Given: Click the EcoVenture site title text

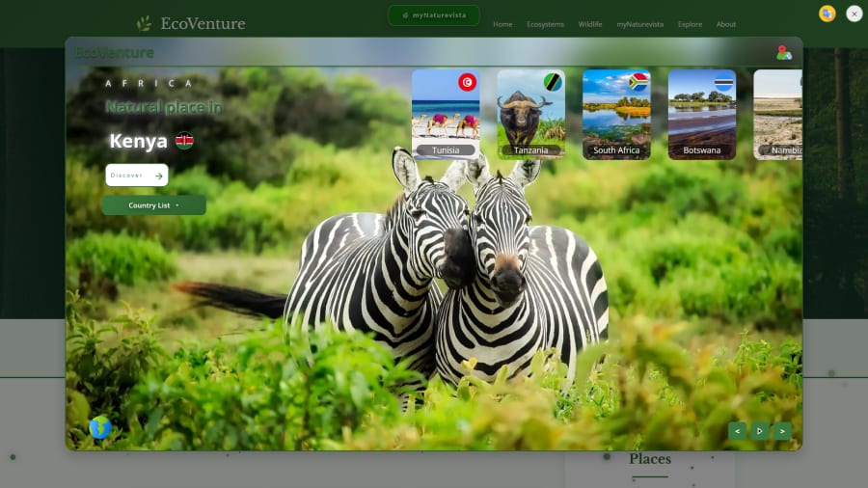Looking at the screenshot, I should coord(203,24).
